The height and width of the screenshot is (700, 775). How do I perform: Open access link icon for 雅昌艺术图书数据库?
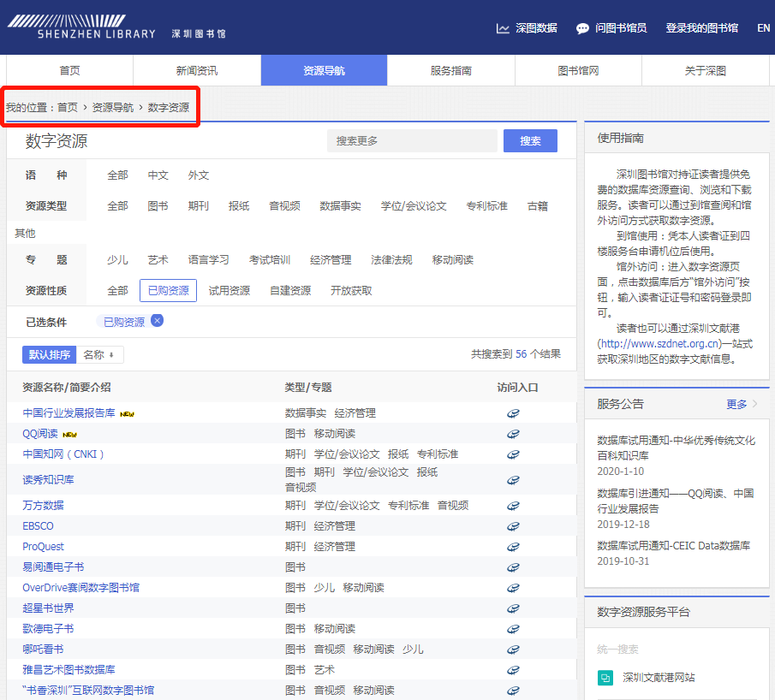coord(513,670)
